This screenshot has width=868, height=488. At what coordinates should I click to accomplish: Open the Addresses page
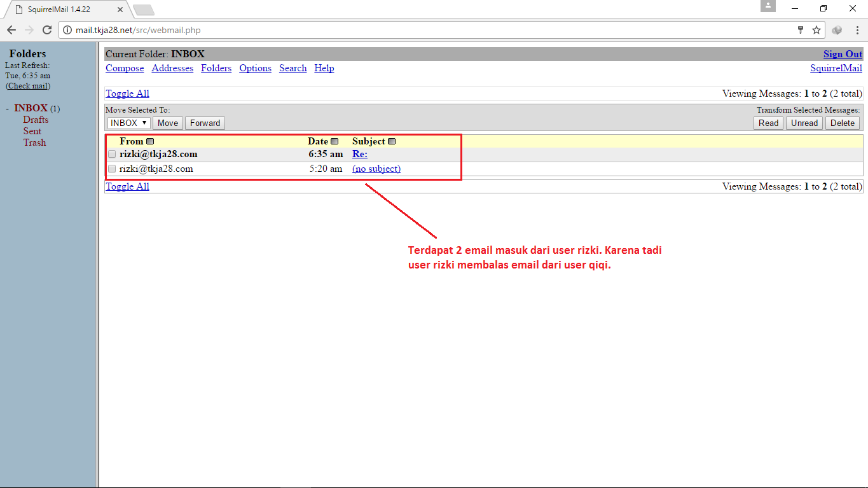point(172,68)
